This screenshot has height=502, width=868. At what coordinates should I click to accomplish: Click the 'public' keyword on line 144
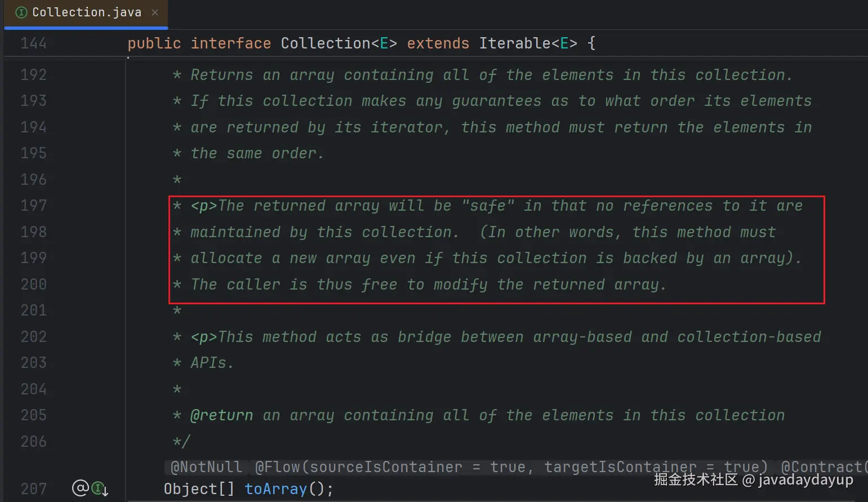pos(154,43)
